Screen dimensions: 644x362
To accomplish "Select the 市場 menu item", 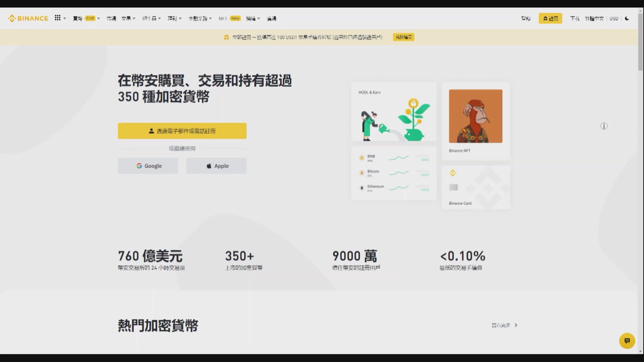I will click(111, 18).
